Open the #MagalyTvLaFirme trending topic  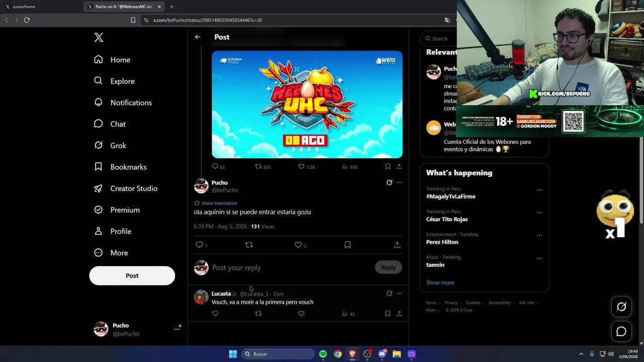[451, 197]
